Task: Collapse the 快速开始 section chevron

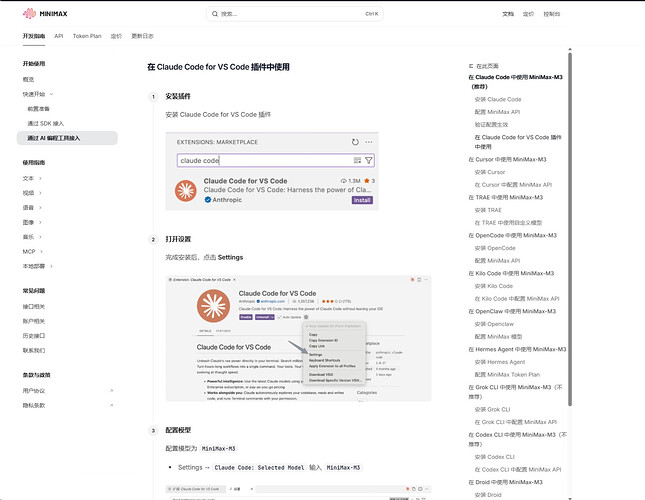Action: [x=51, y=94]
